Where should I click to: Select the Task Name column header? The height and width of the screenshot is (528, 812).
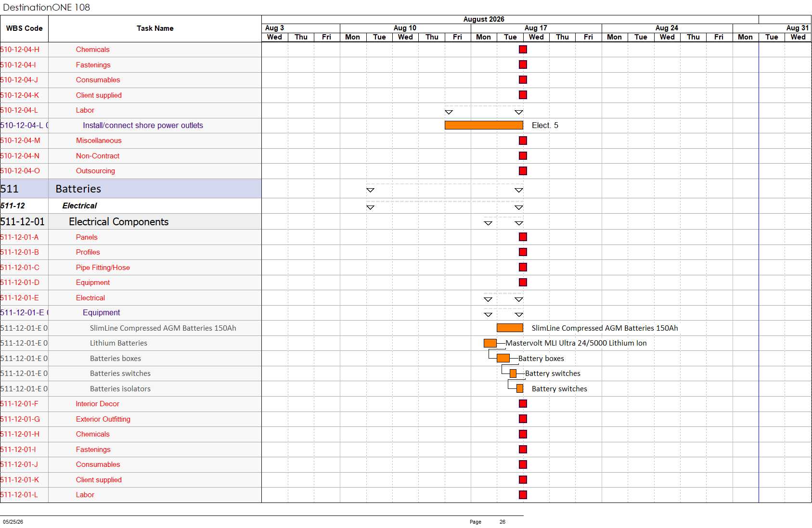point(155,28)
